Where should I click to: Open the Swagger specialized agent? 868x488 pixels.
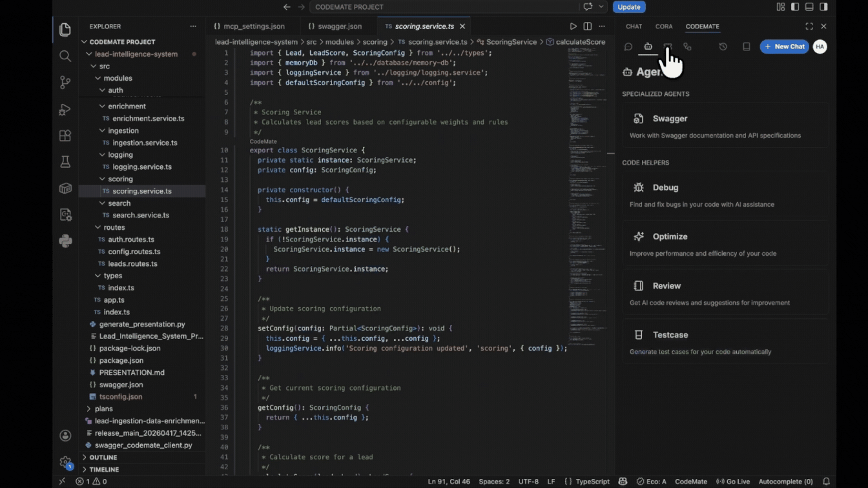(x=725, y=127)
